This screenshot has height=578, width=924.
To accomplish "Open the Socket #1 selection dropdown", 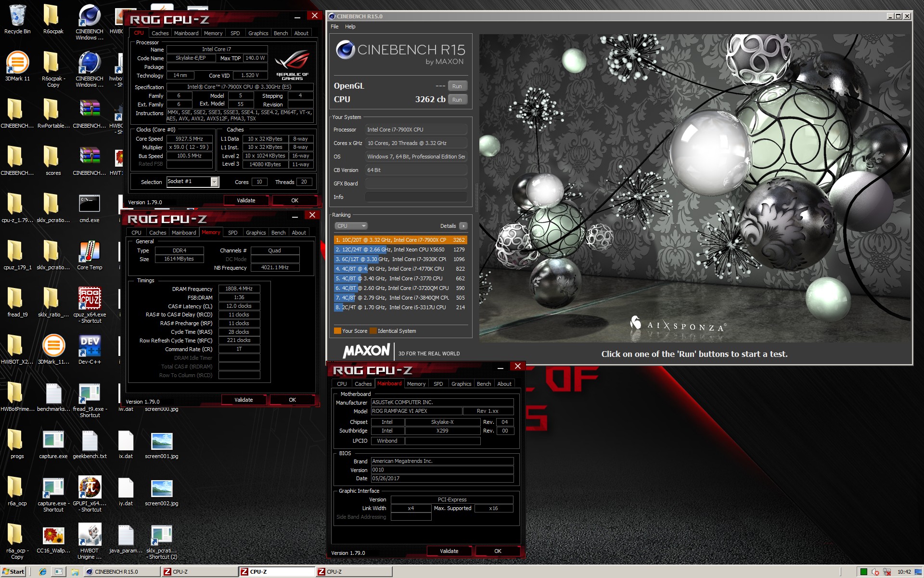I will point(215,182).
